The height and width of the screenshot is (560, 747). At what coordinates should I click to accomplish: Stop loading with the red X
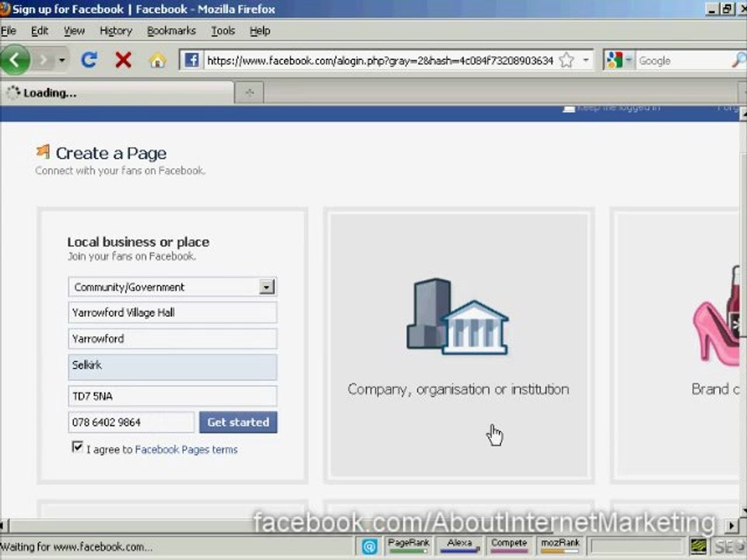tap(124, 60)
